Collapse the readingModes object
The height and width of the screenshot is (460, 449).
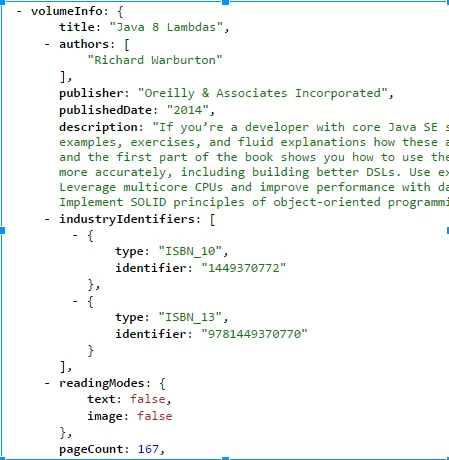pos(48,383)
